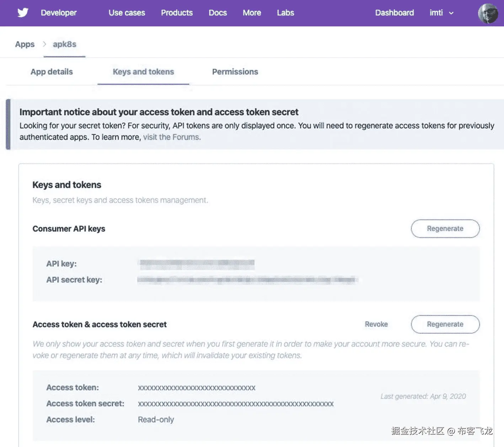Switch to the App details tab
Image resolution: width=504 pixels, height=447 pixels.
52,72
